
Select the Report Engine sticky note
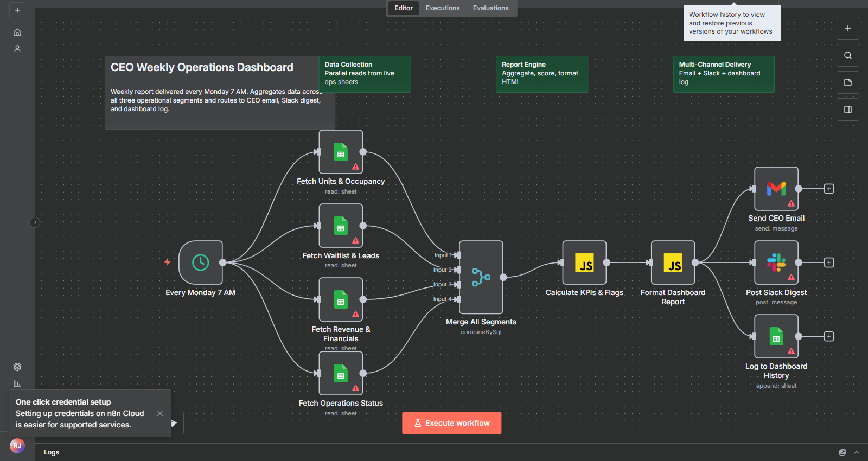pos(542,74)
